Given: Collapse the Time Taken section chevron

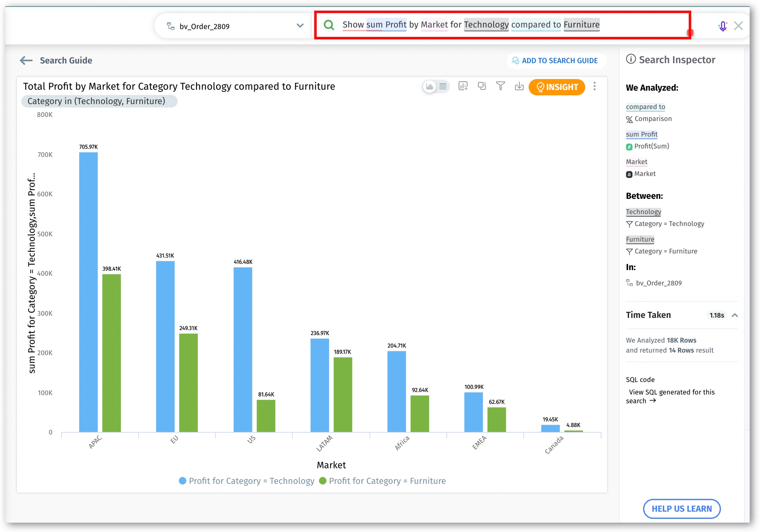Looking at the screenshot, I should (x=735, y=315).
